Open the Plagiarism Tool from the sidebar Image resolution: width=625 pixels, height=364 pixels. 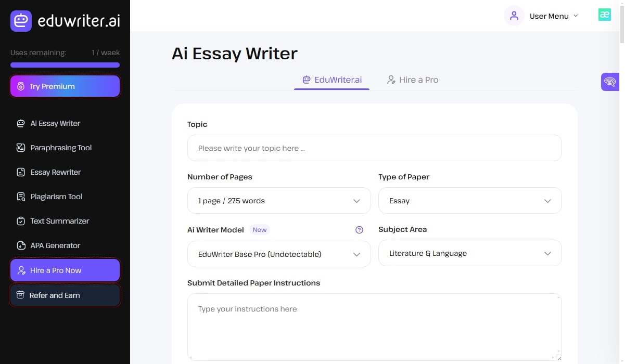coord(56,197)
